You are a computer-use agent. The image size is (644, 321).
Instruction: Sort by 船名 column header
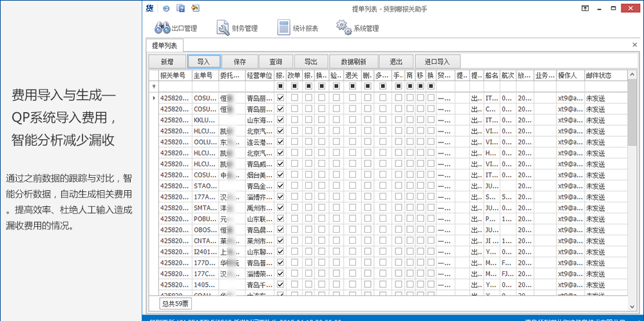(x=492, y=75)
